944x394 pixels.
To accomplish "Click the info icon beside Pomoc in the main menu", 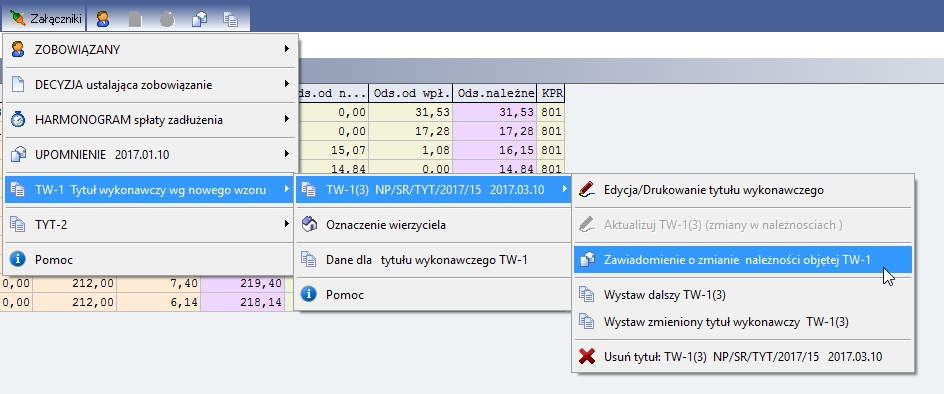I will pos(18,260).
